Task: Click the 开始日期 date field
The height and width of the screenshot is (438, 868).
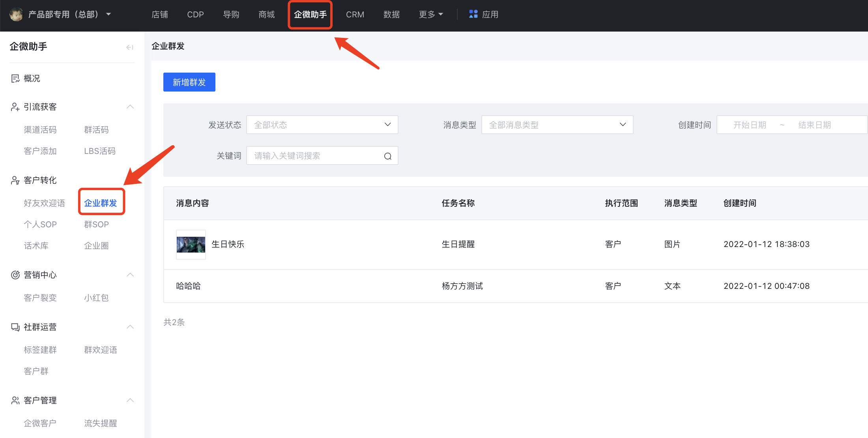Action: pyautogui.click(x=749, y=125)
